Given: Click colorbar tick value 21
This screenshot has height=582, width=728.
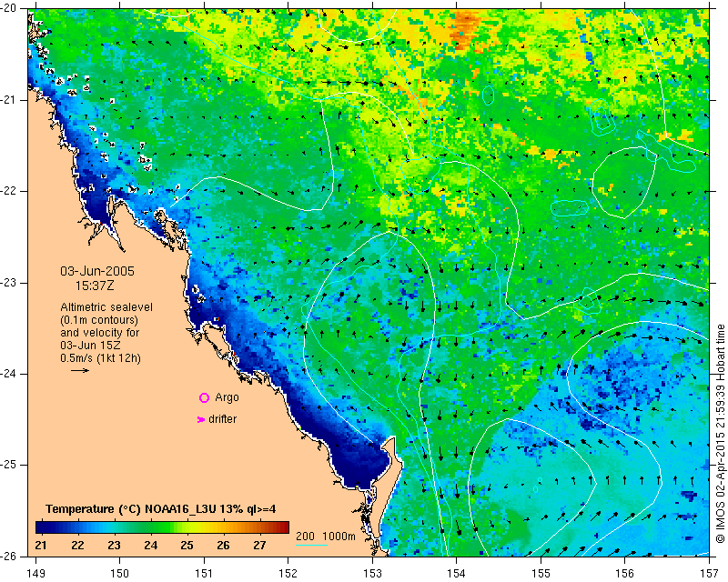Looking at the screenshot, I should click(41, 545).
